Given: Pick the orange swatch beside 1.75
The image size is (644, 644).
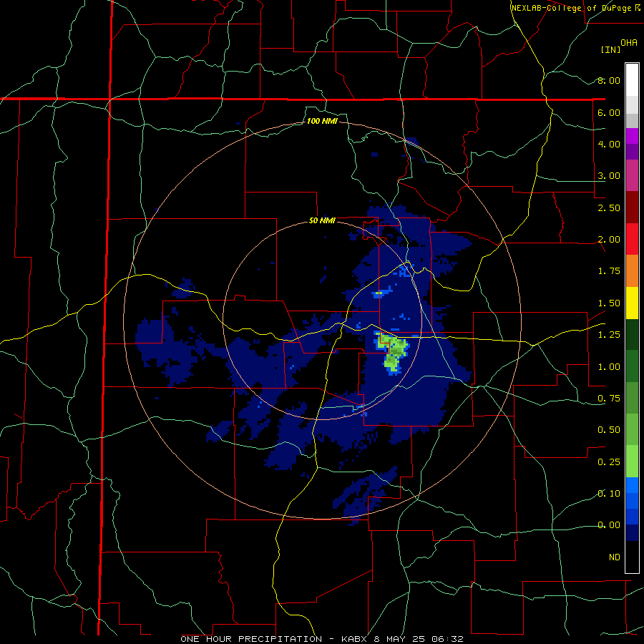Looking at the screenshot, I should point(632,271).
